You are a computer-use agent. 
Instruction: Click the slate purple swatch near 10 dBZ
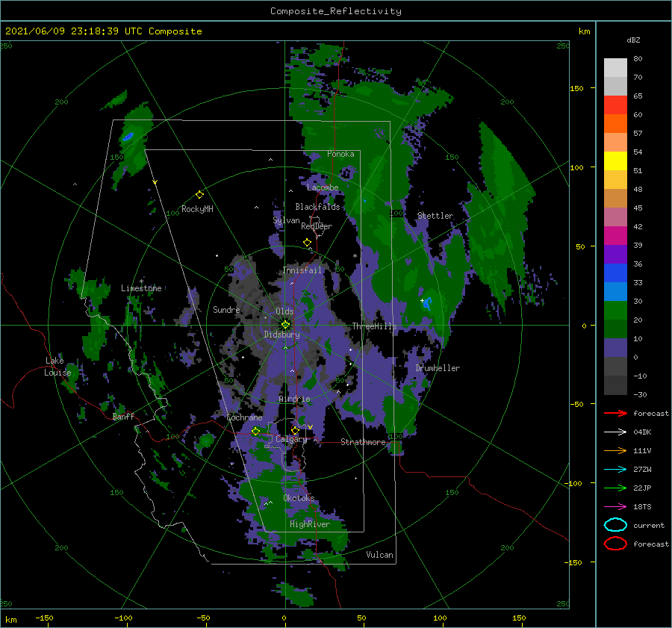(615, 348)
